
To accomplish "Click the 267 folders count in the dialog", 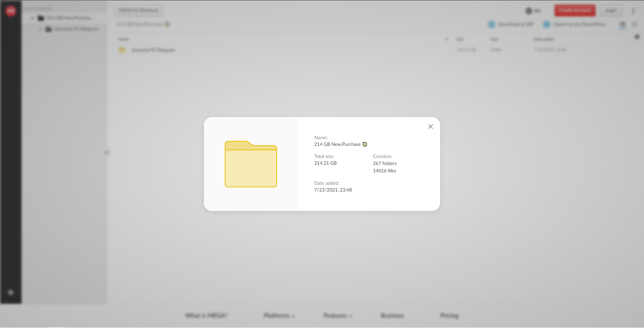I will pyautogui.click(x=385, y=163).
